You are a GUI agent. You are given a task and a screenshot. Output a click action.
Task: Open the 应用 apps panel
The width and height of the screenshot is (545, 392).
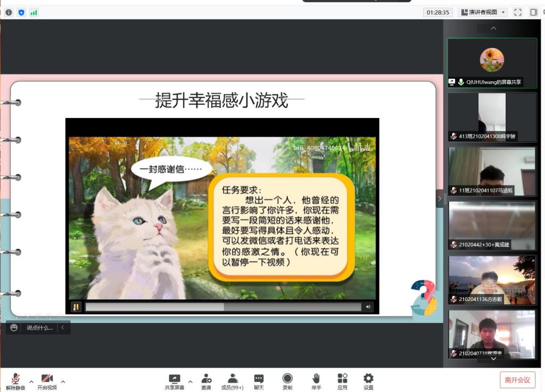(x=342, y=381)
